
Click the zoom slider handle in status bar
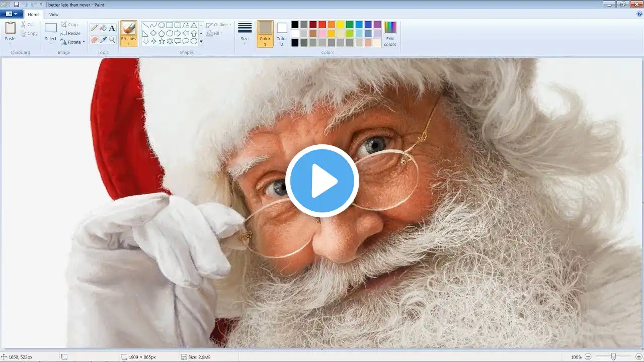613,356
